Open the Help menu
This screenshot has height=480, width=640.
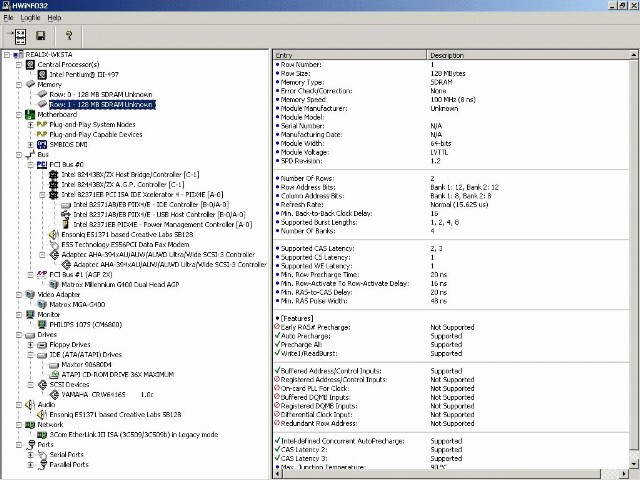[54, 18]
